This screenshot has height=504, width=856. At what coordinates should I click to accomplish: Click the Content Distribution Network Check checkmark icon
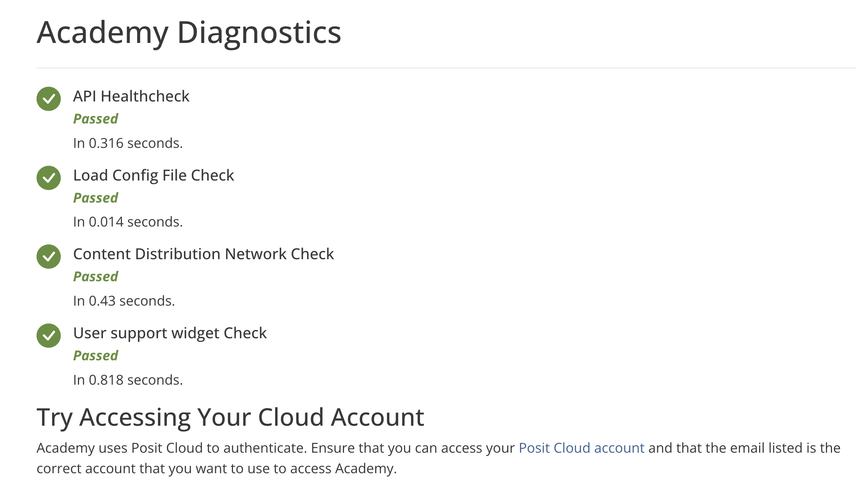[x=49, y=257]
